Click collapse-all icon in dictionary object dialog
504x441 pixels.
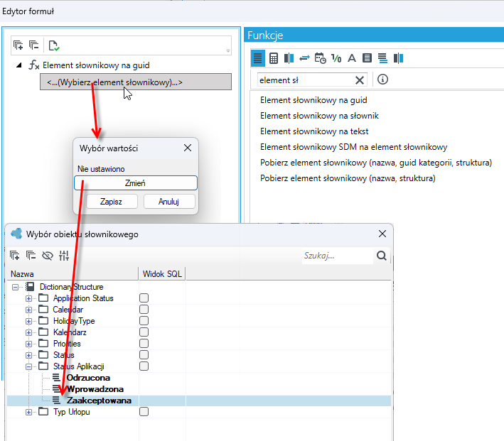(x=31, y=256)
